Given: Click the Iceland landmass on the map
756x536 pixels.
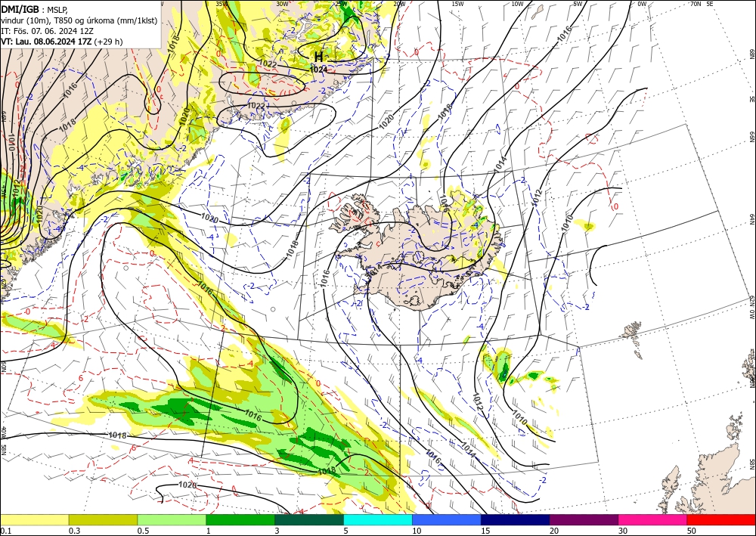Looking at the screenshot, I should point(417,253).
